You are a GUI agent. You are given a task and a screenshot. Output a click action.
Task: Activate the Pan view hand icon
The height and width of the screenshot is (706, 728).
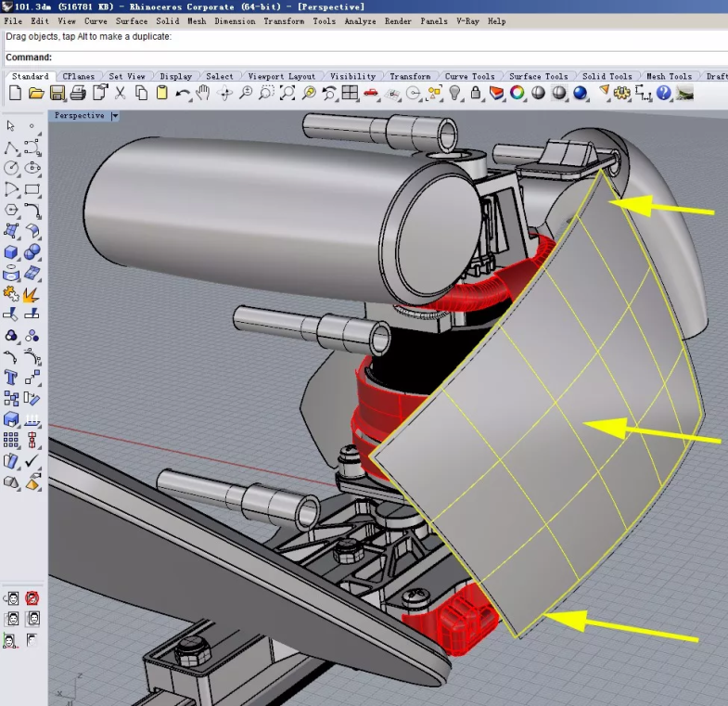tap(203, 93)
